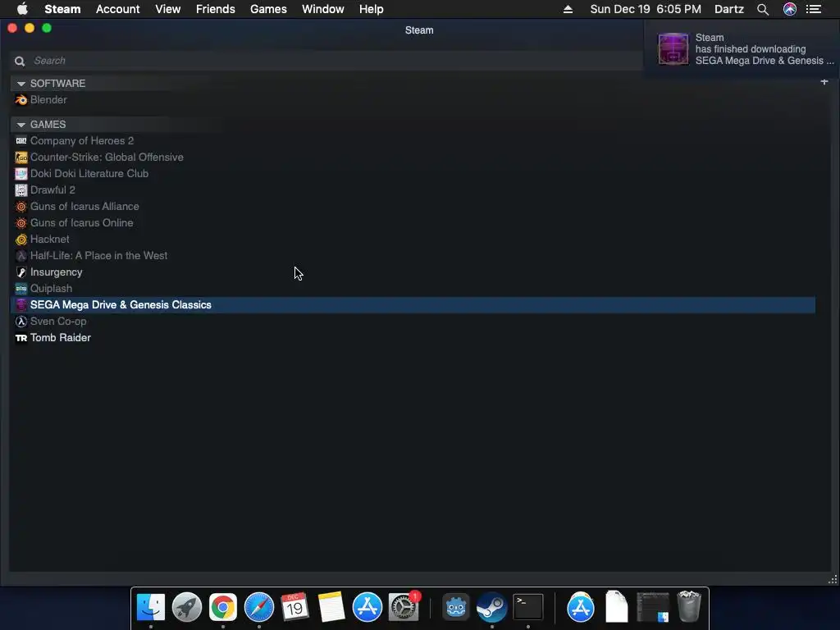Click the Doki Doki Literature Club game icon
Screen dimensions: 840x630
click(21, 174)
